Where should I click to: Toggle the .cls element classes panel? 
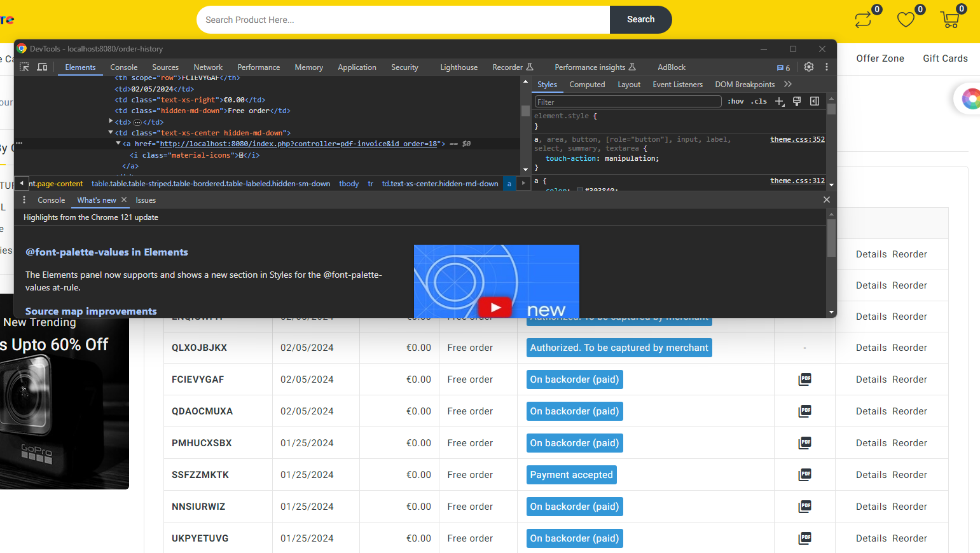click(759, 102)
